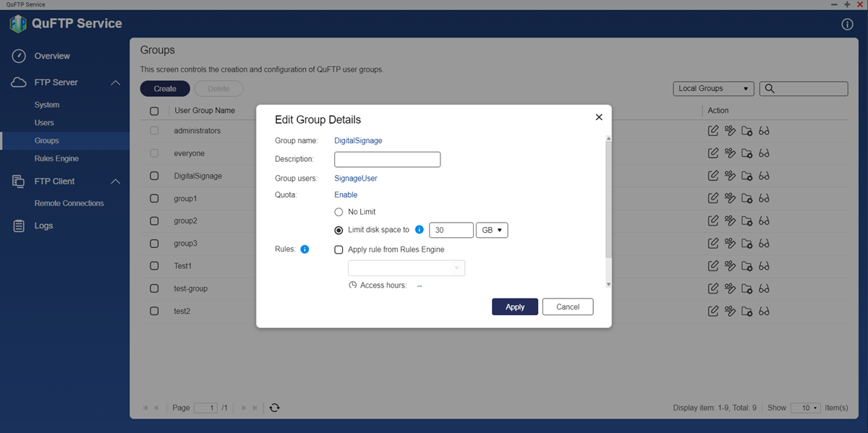The width and height of the screenshot is (868, 433).
Task: Click the Apply button
Action: [x=514, y=306]
